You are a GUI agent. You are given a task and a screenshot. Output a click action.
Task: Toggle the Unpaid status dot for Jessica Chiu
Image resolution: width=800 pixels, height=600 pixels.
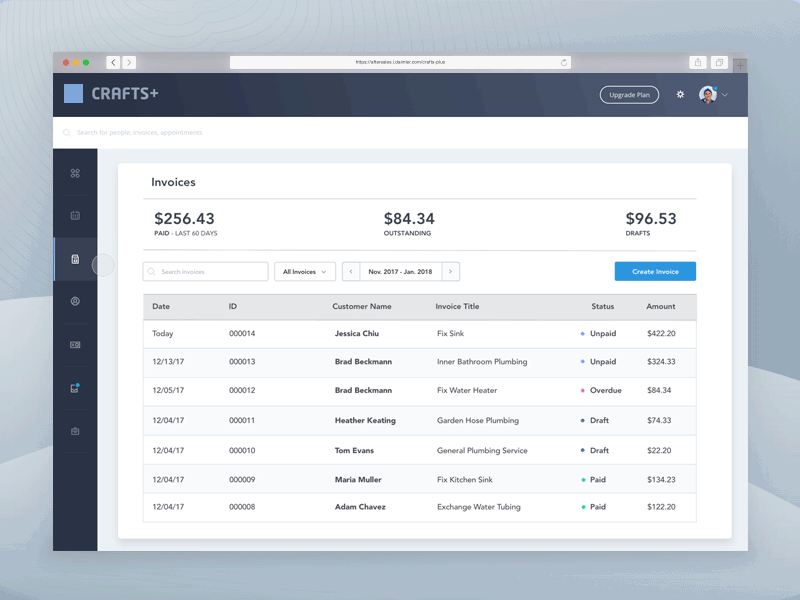582,333
